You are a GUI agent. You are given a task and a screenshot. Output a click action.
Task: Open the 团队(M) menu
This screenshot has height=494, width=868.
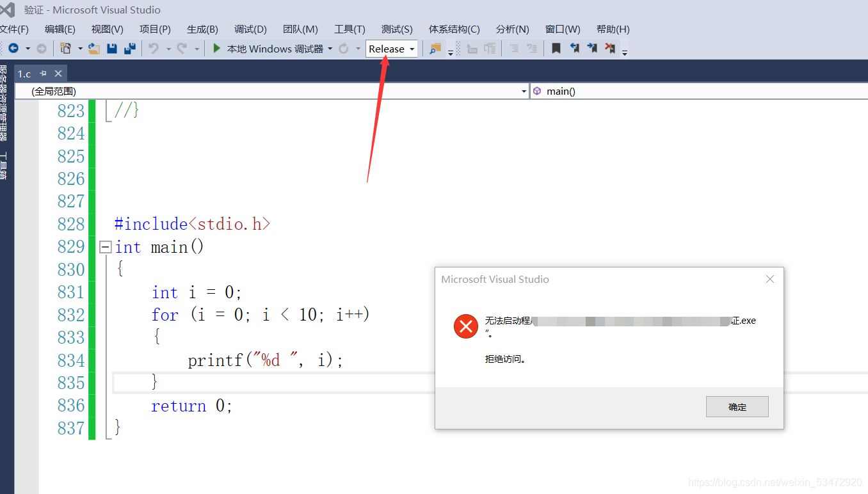300,29
